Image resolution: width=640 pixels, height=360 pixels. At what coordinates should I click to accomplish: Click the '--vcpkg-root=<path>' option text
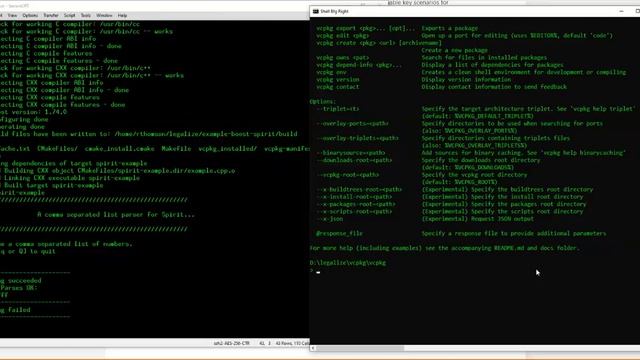348,175
